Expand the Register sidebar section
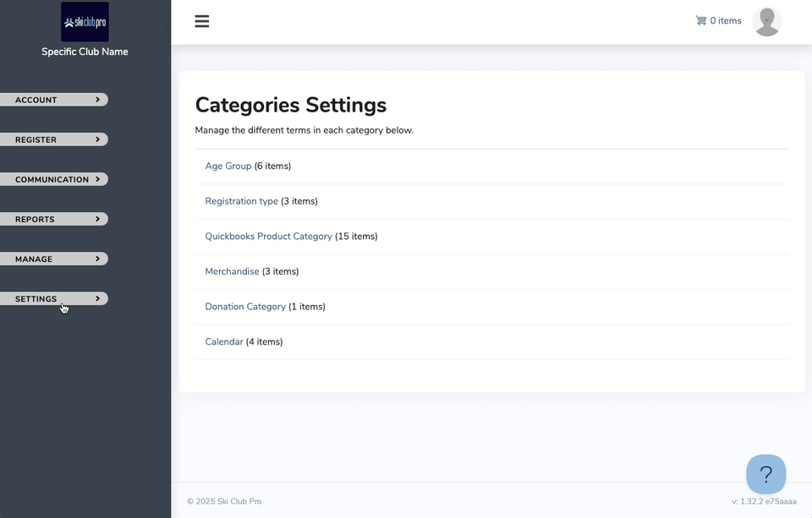Screen dimensions: 812x518 tap(54, 139)
